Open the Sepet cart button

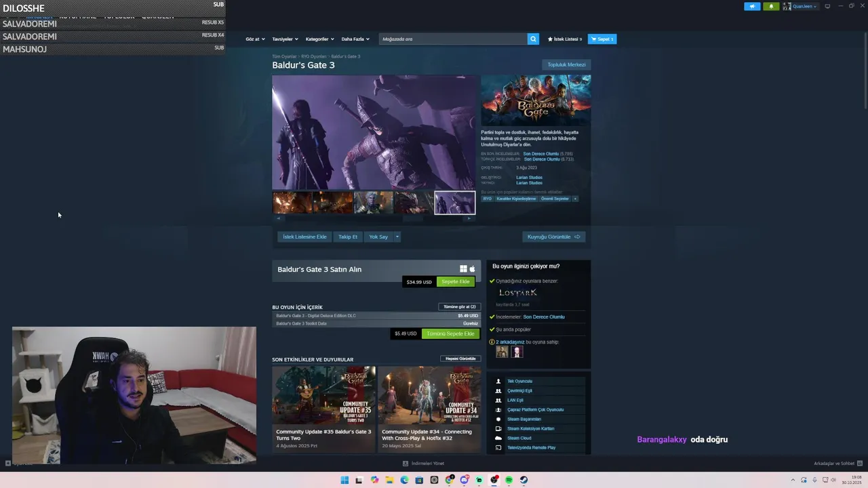coord(602,39)
